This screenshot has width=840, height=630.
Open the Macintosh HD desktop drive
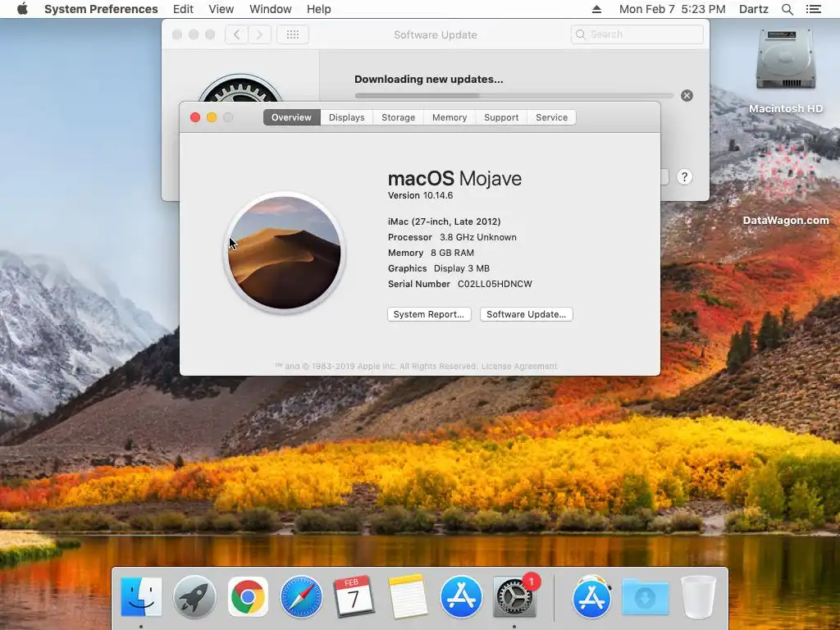coord(785,71)
